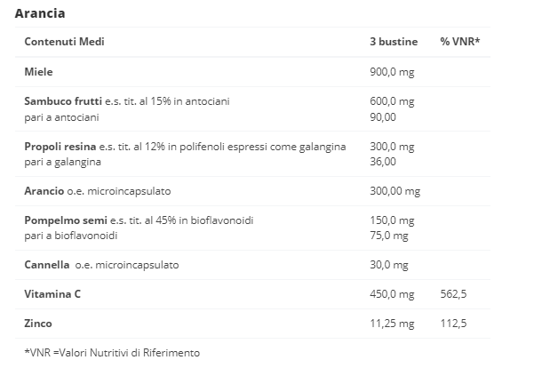This screenshot has width=558, height=392.
Task: Click the pari a galangina line
Action: [x=62, y=162]
